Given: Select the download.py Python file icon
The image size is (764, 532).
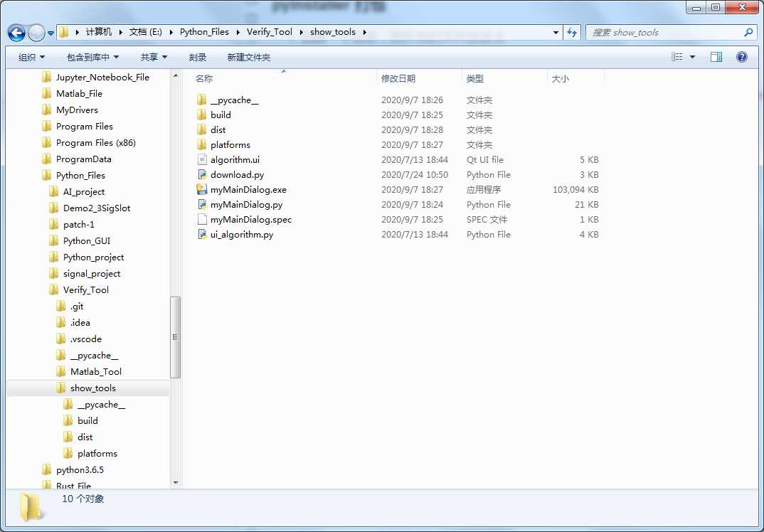Looking at the screenshot, I should coord(202,174).
